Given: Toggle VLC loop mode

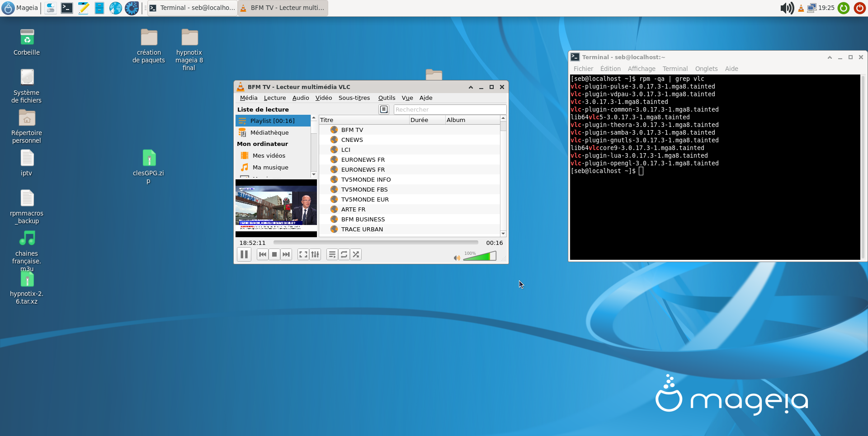Looking at the screenshot, I should coord(344,254).
